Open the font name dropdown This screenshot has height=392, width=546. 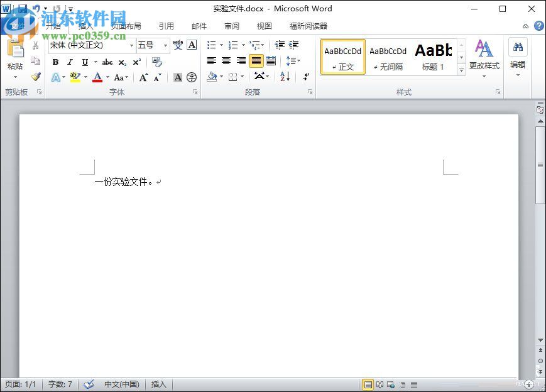click(131, 45)
